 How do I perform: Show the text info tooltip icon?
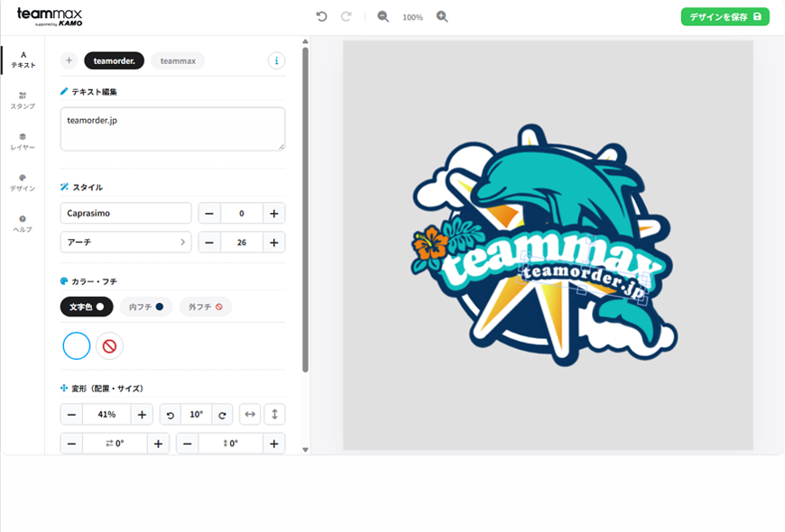(276, 60)
